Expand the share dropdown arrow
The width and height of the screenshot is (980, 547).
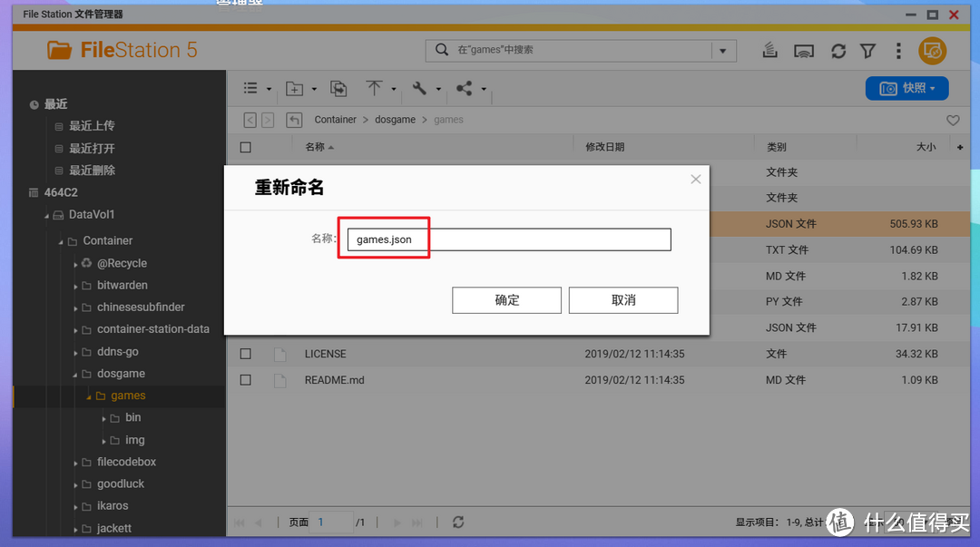pos(484,90)
